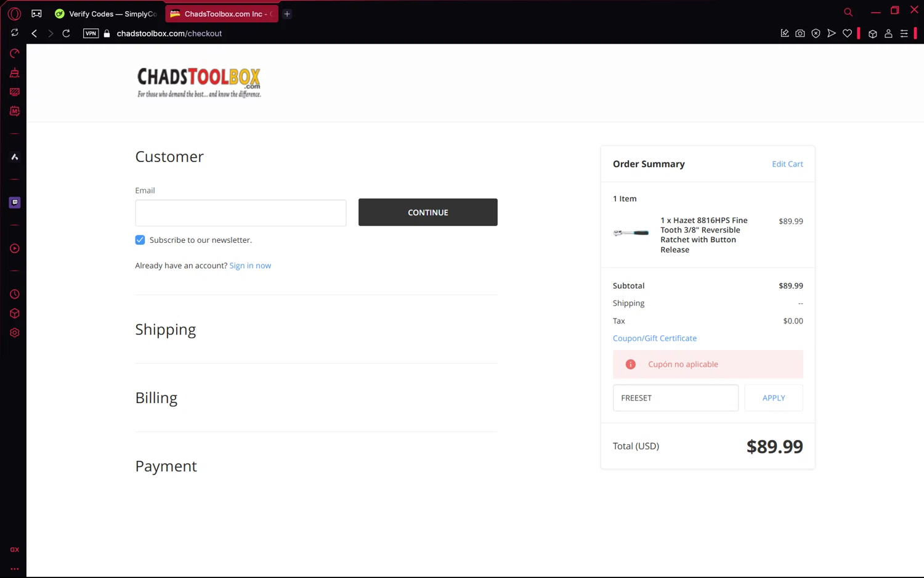The image size is (924, 578).
Task: Click the Hazet 8816HPS product name text
Action: 704,235
